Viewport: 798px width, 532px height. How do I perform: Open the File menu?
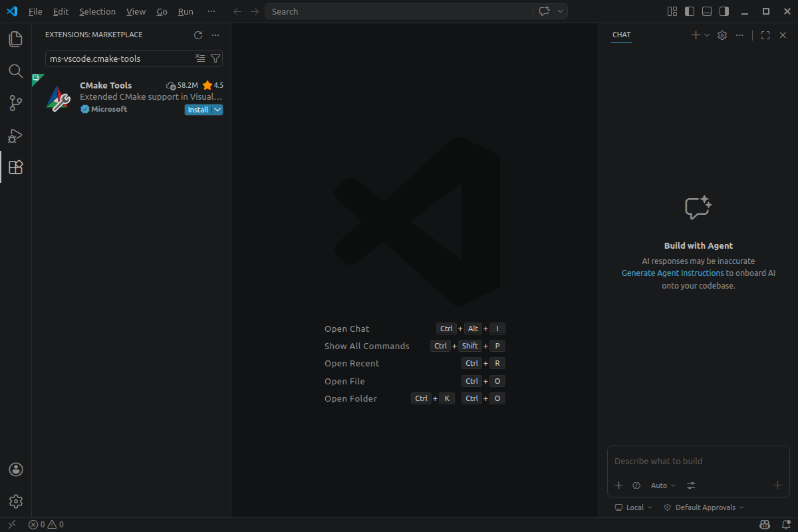[35, 11]
